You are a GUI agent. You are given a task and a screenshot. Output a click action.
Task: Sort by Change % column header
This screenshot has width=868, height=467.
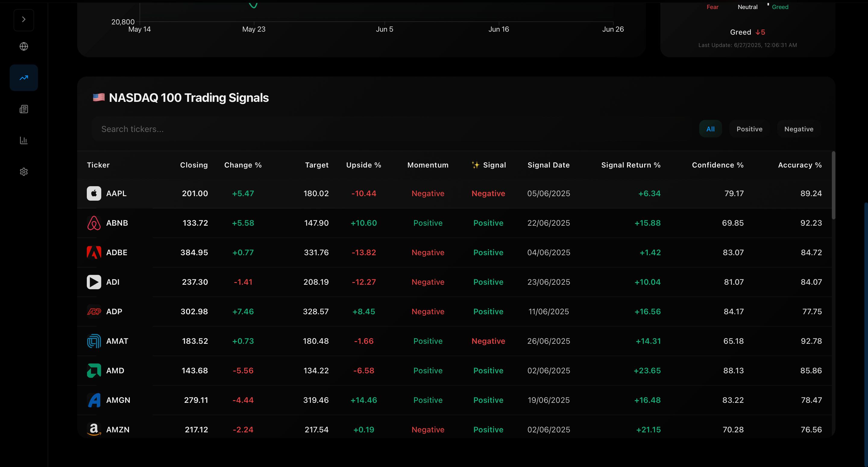pos(243,165)
